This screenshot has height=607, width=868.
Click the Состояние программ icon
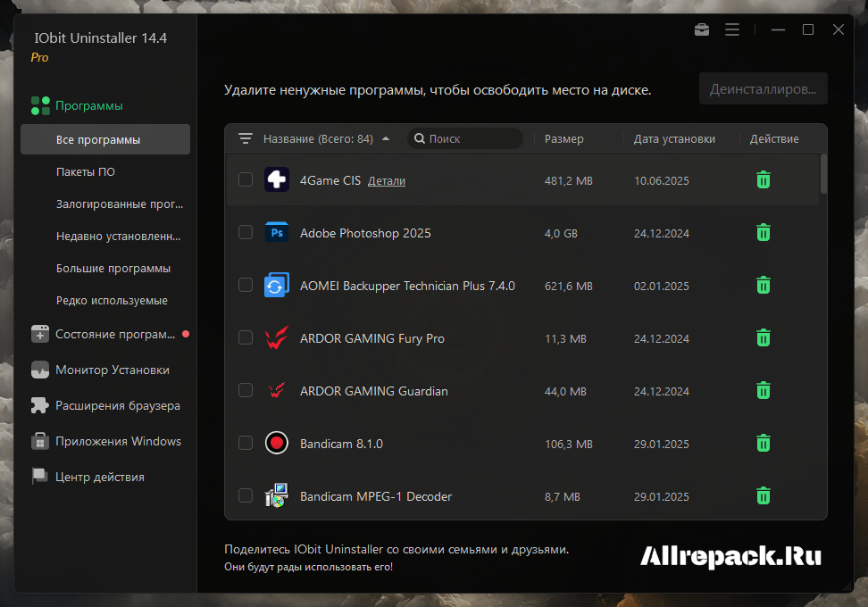point(40,334)
